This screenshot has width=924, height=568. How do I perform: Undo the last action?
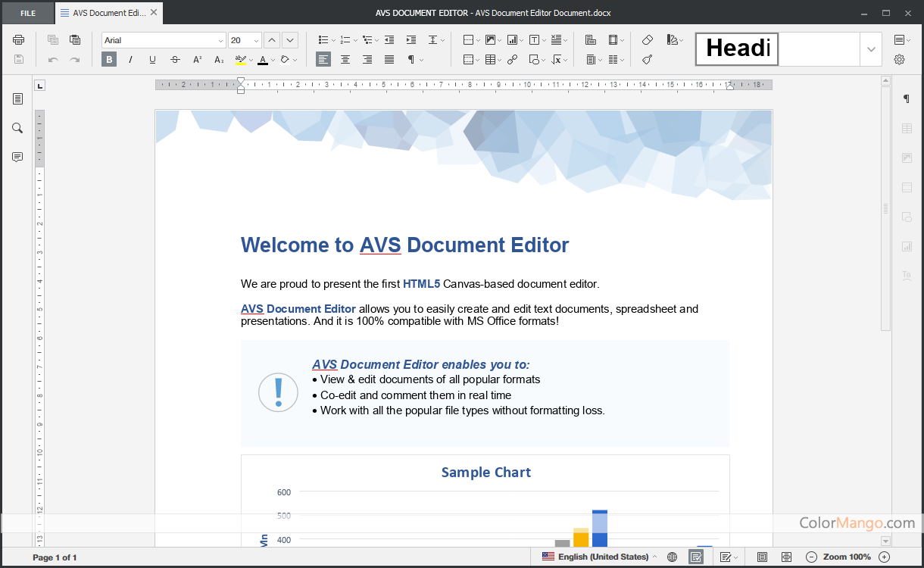click(53, 59)
